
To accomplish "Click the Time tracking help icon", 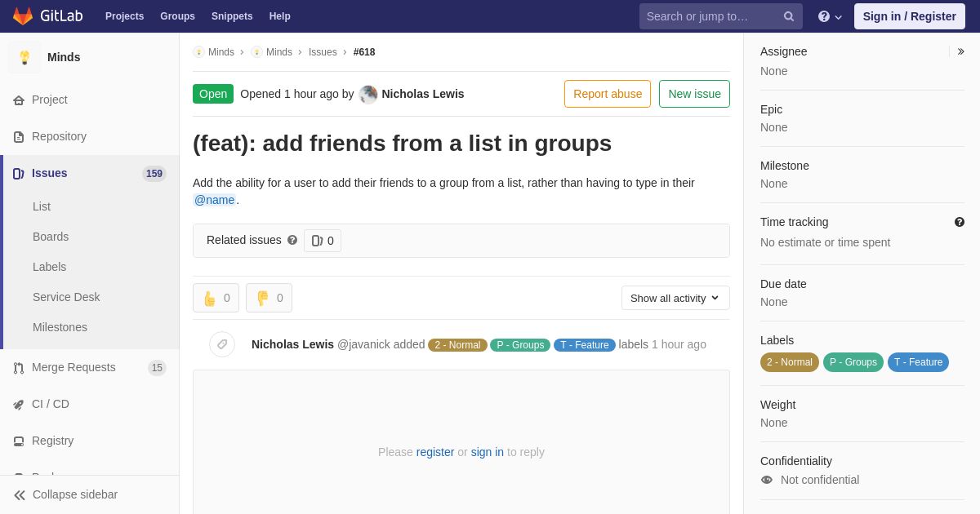I will (960, 222).
